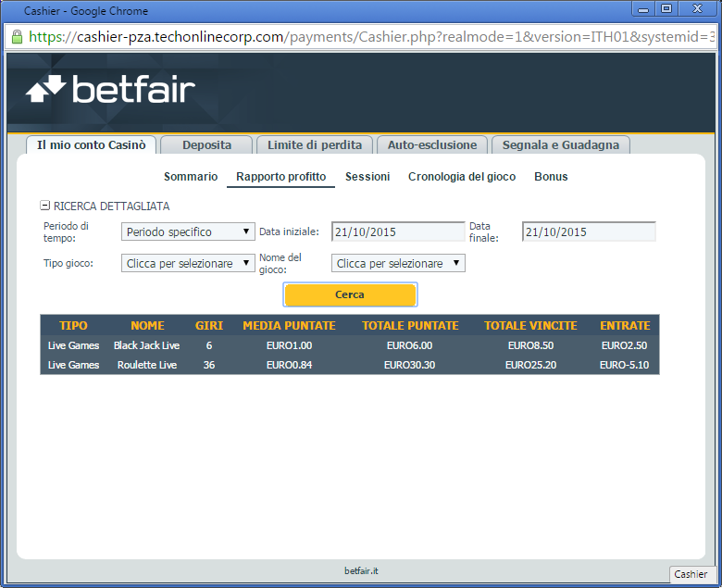Viewport: 722px width, 588px height.
Task: Click the 36 spins count cell
Action: 209,365
